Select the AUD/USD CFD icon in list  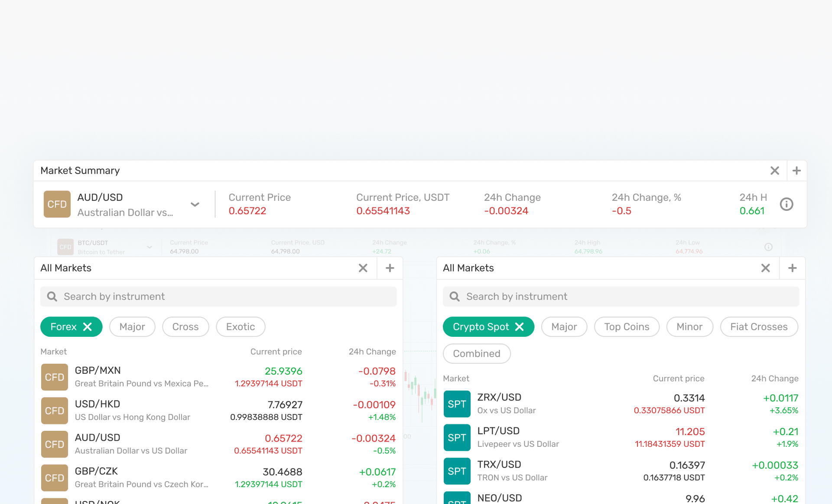click(55, 444)
